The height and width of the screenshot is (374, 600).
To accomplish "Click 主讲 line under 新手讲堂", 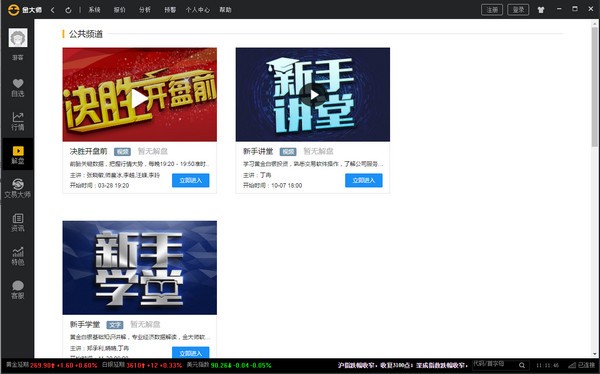I will click(257, 175).
